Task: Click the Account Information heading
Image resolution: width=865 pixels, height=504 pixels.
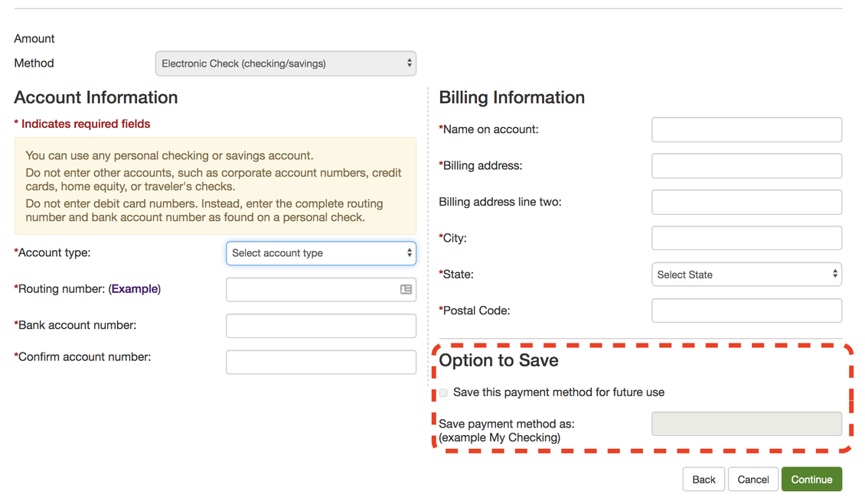Action: coord(96,98)
